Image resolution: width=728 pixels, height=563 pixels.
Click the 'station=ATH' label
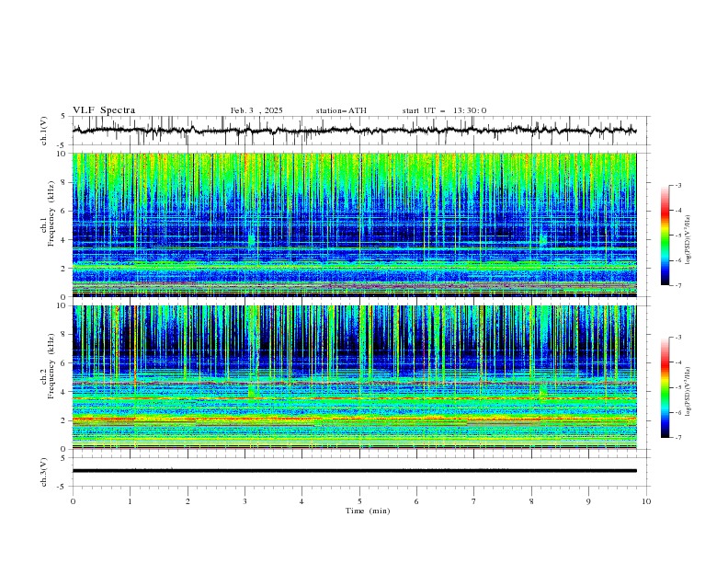coord(341,110)
